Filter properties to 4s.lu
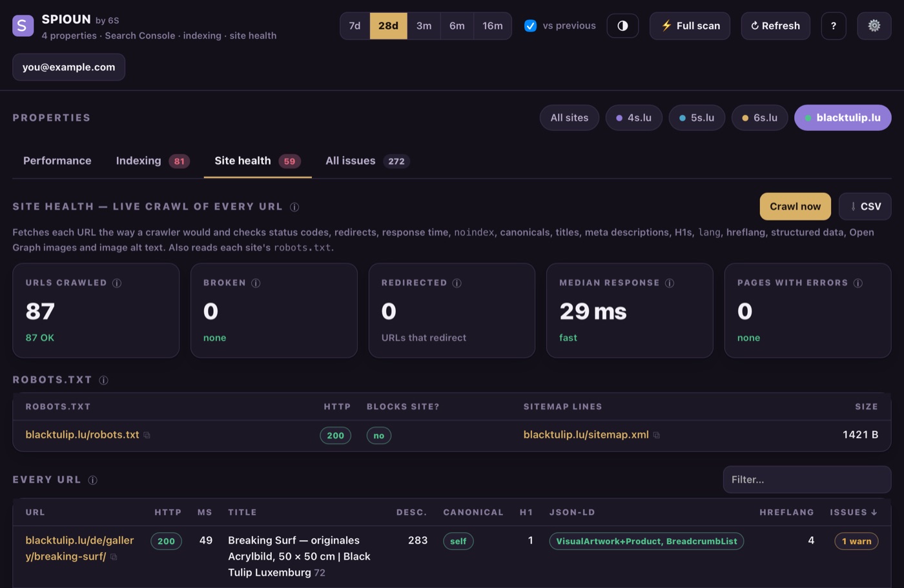Screen dimensions: 904x588 [633, 117]
